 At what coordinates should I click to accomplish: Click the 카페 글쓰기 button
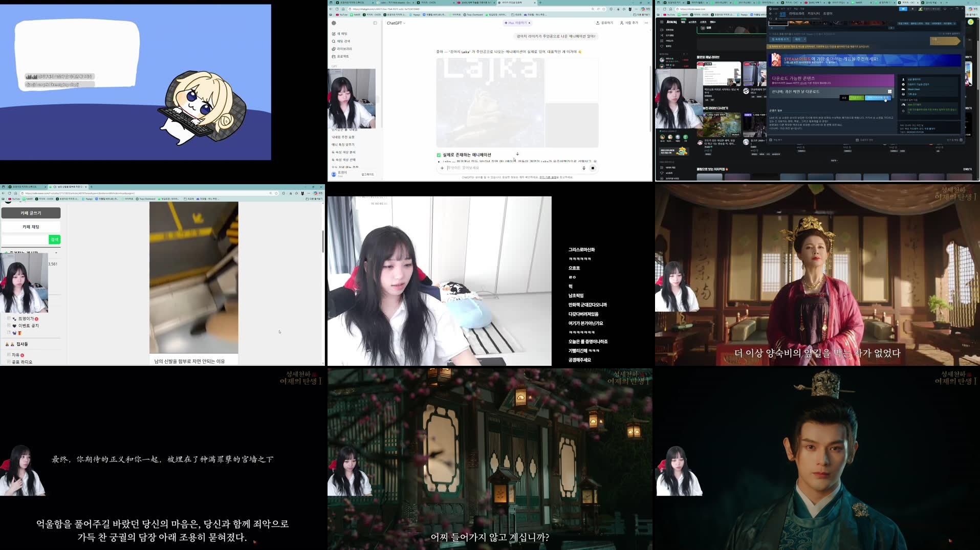31,213
